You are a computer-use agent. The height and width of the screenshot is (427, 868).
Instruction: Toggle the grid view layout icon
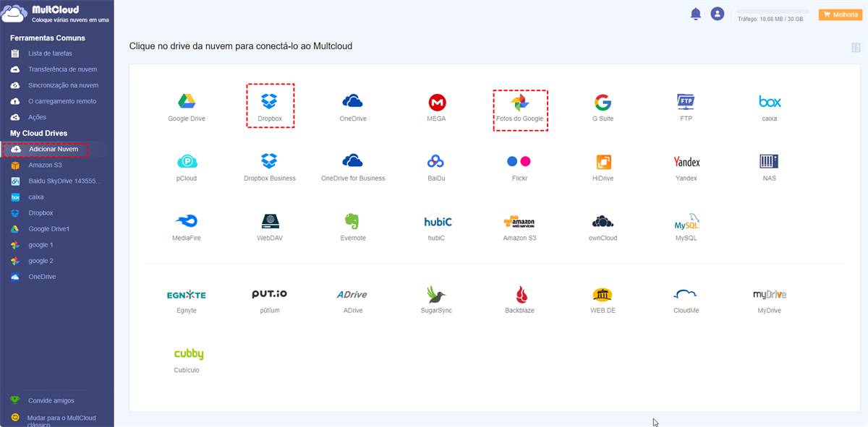click(x=856, y=48)
